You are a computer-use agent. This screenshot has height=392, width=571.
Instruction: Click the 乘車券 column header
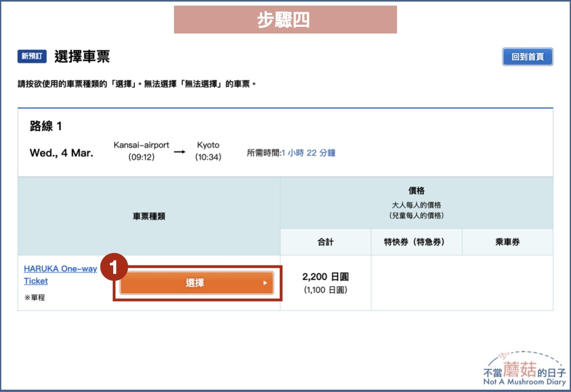point(506,242)
